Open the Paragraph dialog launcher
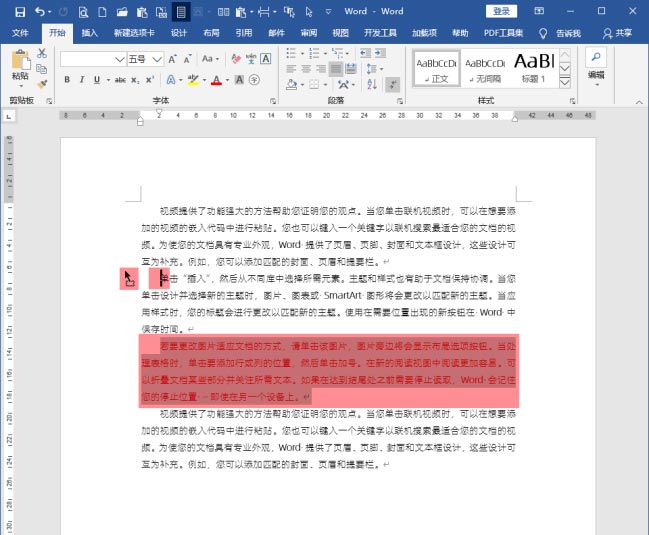The image size is (649, 535). [400, 101]
